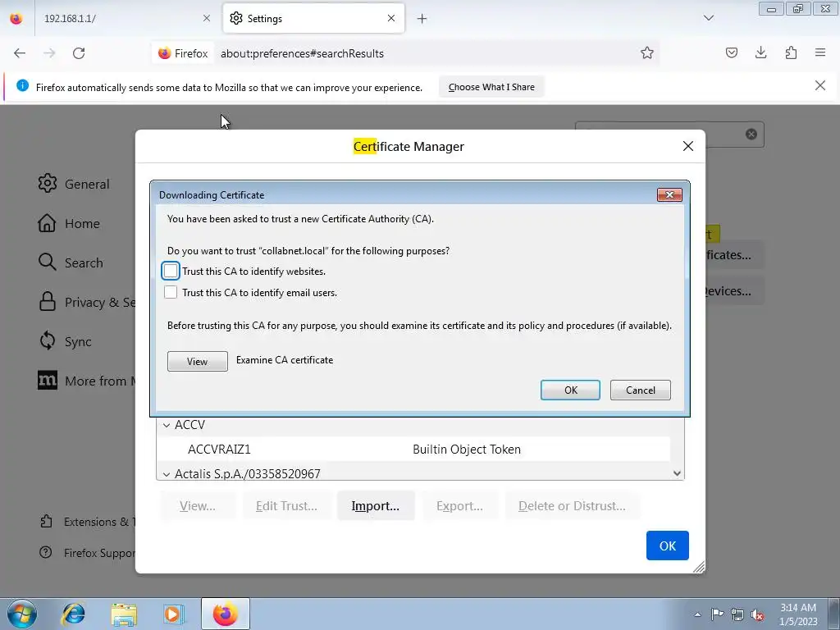
Task: Close the Certificate Manager with X icon
Action: coord(688,146)
